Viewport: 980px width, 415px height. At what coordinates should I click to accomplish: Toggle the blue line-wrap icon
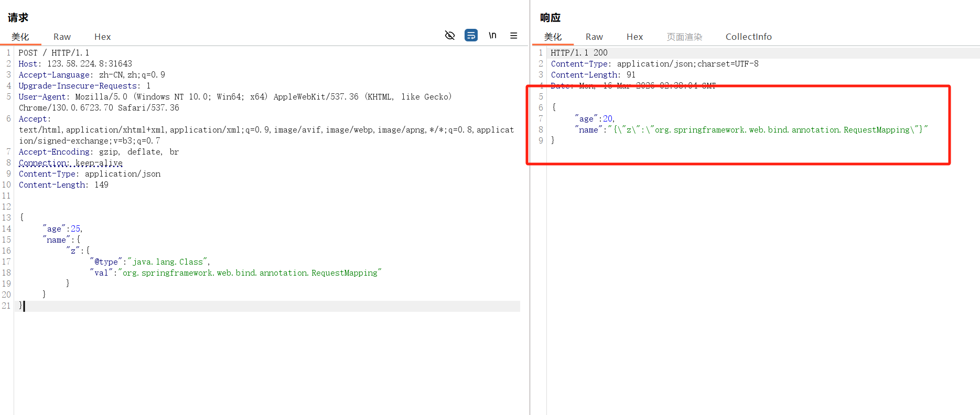[x=471, y=36]
